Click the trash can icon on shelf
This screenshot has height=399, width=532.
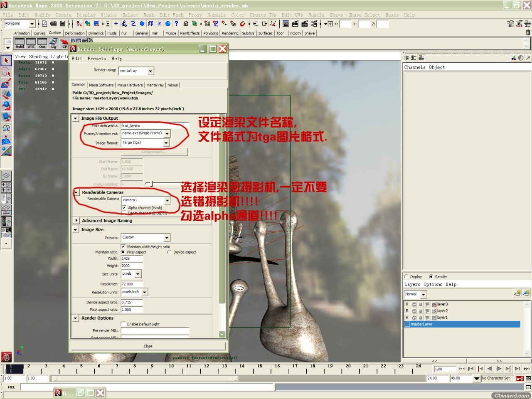point(528,32)
